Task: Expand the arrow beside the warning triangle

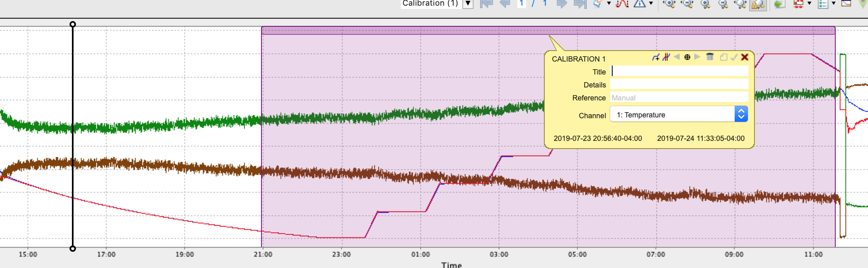Action: click(x=651, y=4)
